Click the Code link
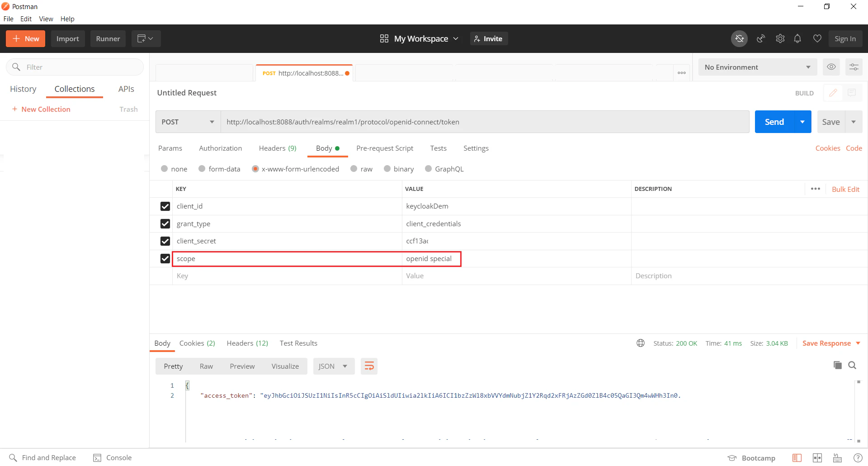 tap(854, 148)
